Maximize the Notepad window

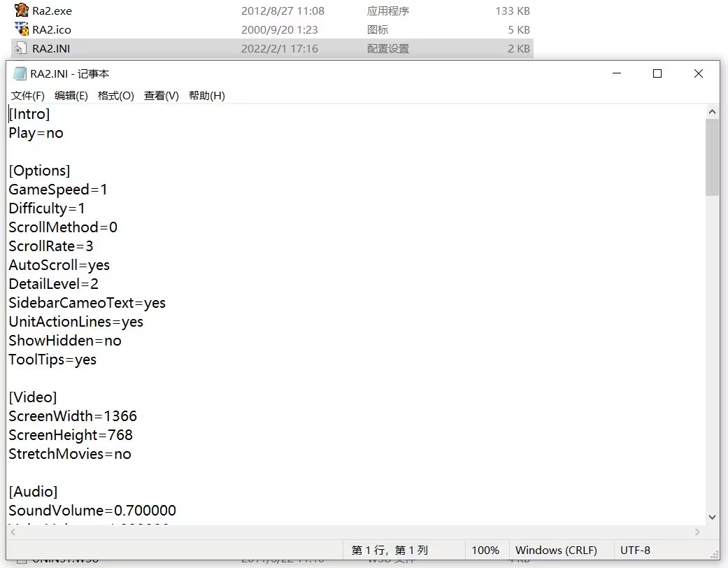(657, 73)
